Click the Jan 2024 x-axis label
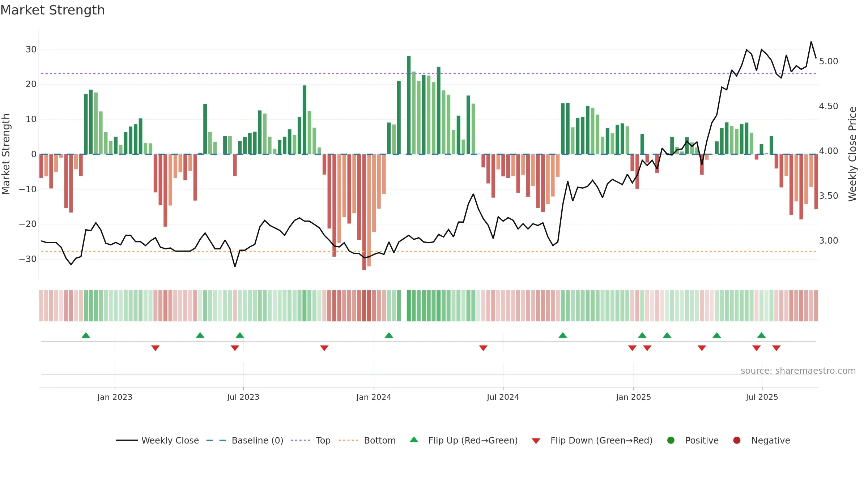 pyautogui.click(x=374, y=397)
